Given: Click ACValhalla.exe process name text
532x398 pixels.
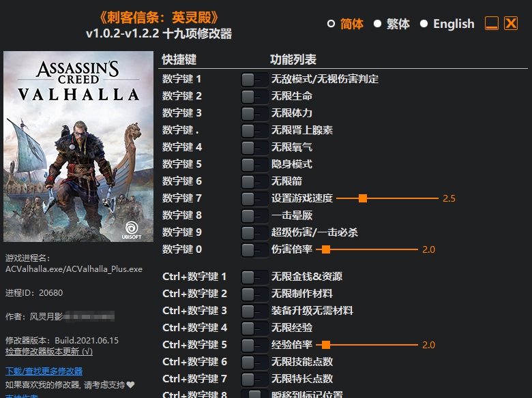Looking at the screenshot, I should click(74, 269).
